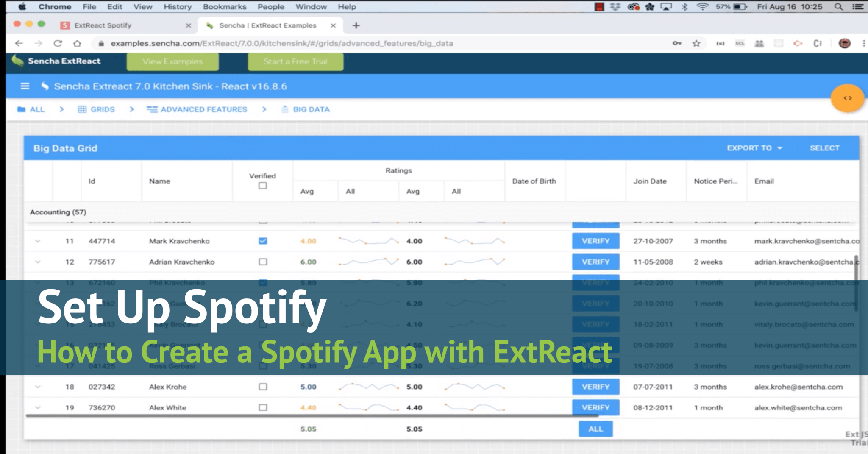The width and height of the screenshot is (868, 454).
Task: Bookmark this page with star icon
Action: click(x=696, y=43)
